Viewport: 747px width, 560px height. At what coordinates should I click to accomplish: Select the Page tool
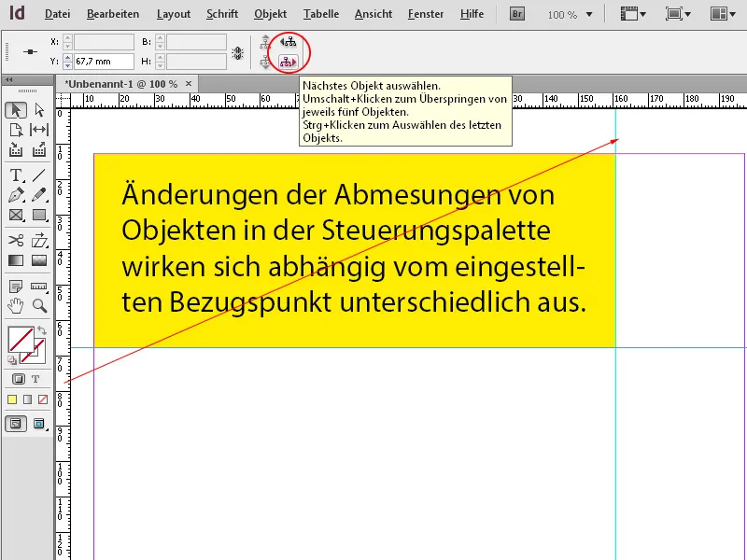pyautogui.click(x=16, y=130)
